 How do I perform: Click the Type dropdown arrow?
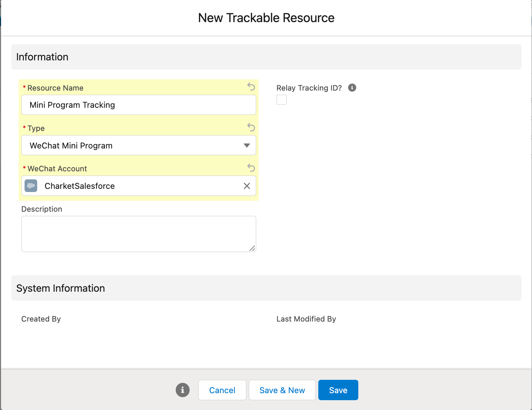point(247,145)
